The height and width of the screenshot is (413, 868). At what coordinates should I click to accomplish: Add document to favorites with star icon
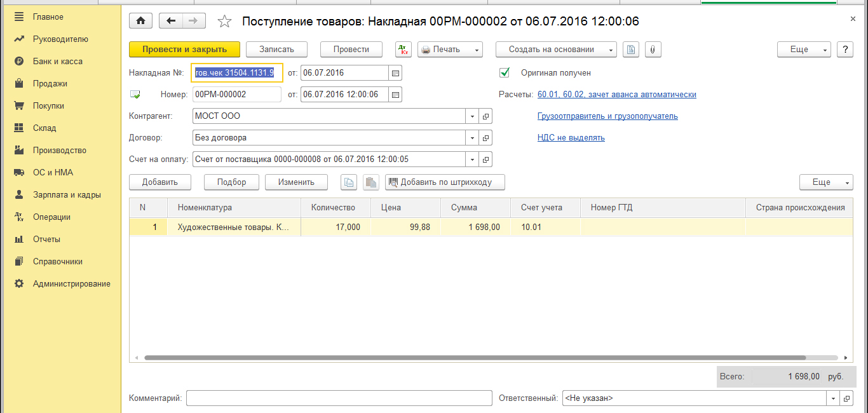click(x=224, y=22)
